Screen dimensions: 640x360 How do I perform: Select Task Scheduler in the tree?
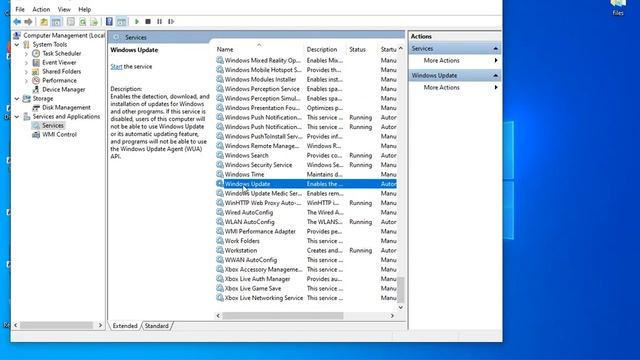[x=62, y=53]
